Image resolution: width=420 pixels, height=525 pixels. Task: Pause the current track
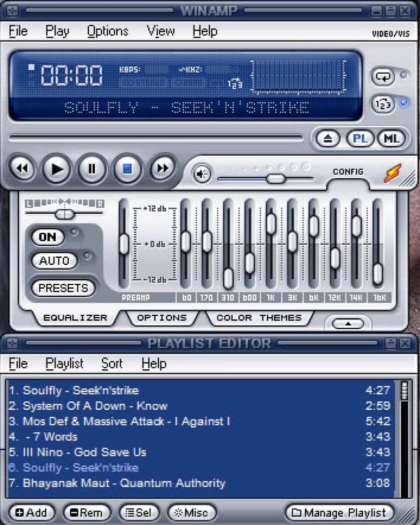[92, 169]
